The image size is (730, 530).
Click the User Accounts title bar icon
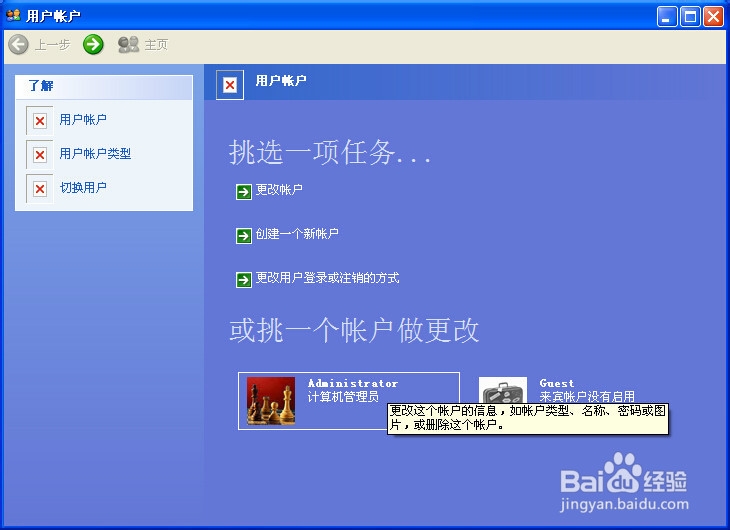pyautogui.click(x=13, y=15)
